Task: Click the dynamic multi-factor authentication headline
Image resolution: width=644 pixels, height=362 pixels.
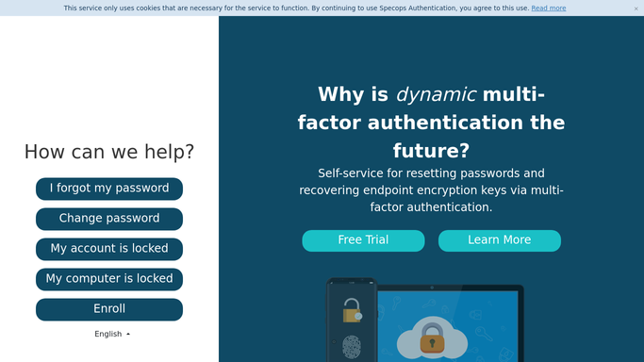Action: click(431, 123)
